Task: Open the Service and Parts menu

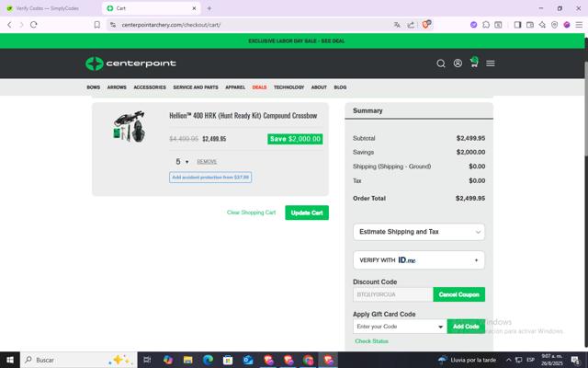Action: pyautogui.click(x=196, y=87)
